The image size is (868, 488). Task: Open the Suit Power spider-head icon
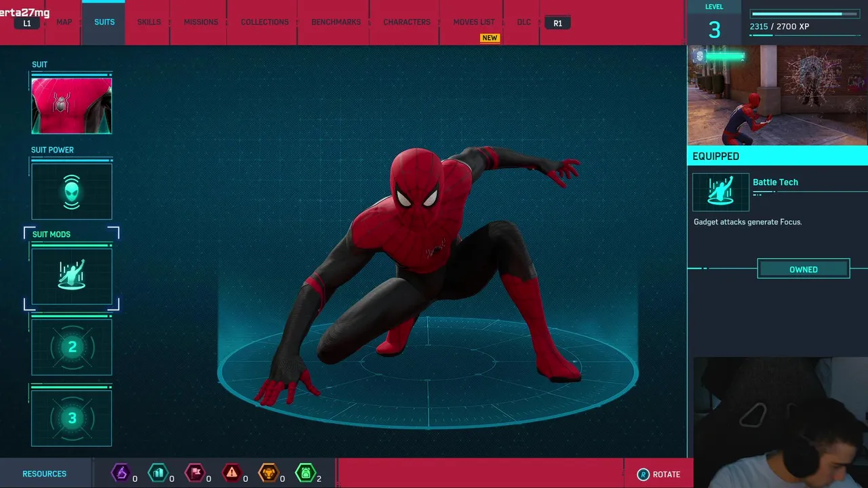(71, 191)
